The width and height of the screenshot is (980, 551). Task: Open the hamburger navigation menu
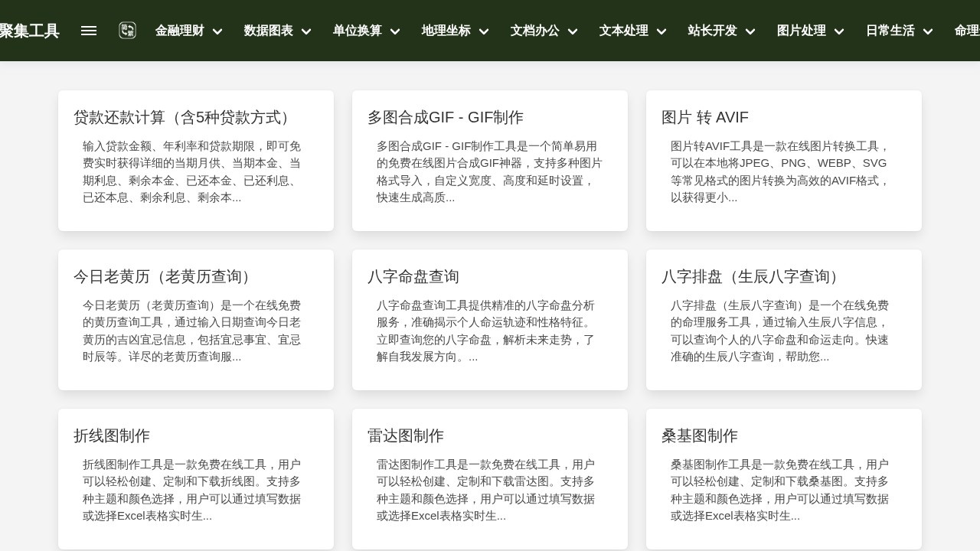[x=89, y=31]
